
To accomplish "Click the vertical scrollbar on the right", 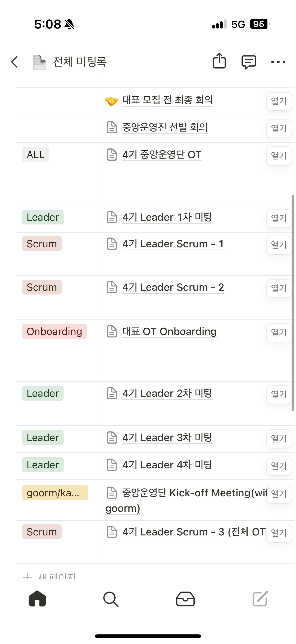I will [293, 303].
